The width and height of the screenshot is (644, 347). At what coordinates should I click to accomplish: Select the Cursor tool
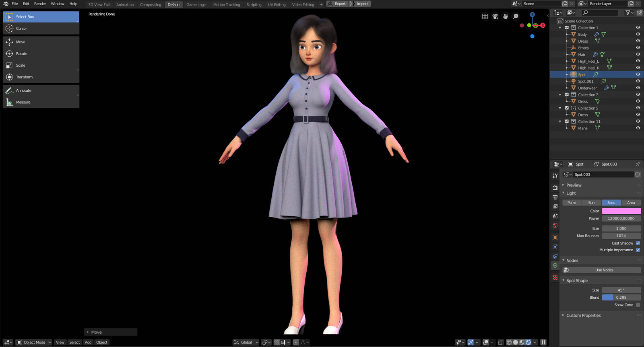[41, 29]
